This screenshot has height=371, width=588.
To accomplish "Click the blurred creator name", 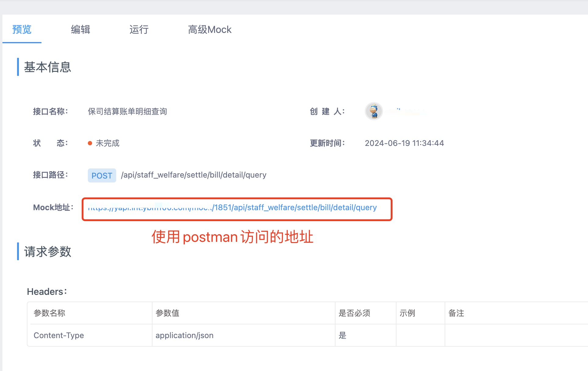I will pos(405,111).
